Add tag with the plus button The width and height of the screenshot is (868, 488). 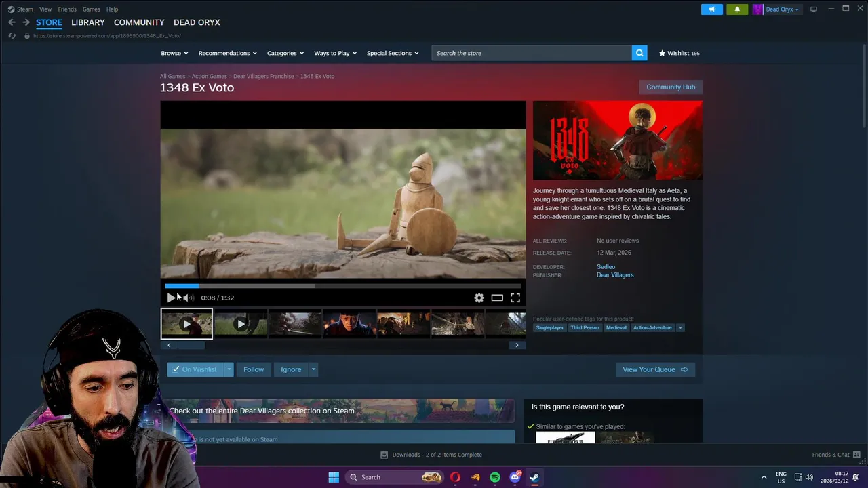pyautogui.click(x=680, y=327)
